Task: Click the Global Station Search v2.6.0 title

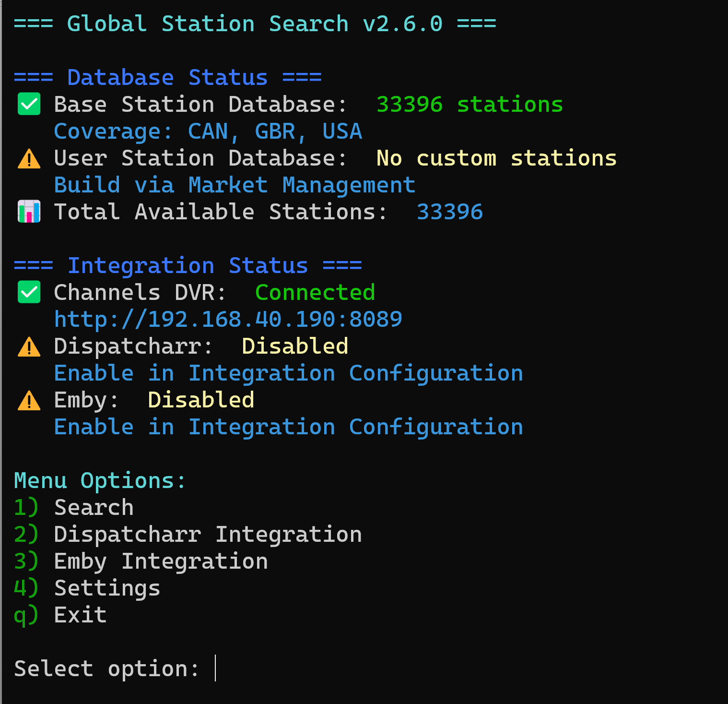Action: pos(255,24)
